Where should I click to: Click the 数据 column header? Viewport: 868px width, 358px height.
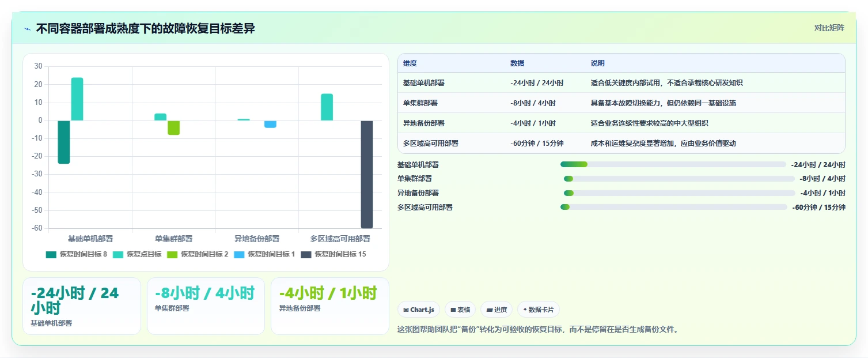(x=517, y=63)
